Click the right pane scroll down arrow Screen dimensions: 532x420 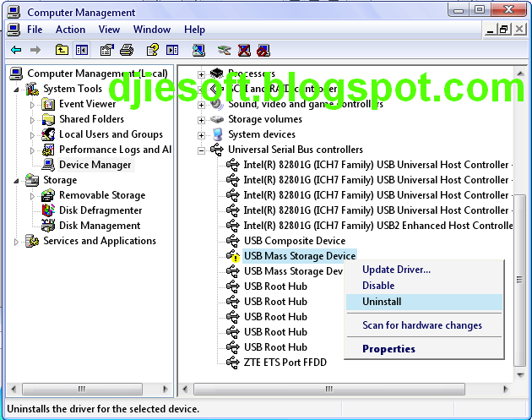coord(520,375)
